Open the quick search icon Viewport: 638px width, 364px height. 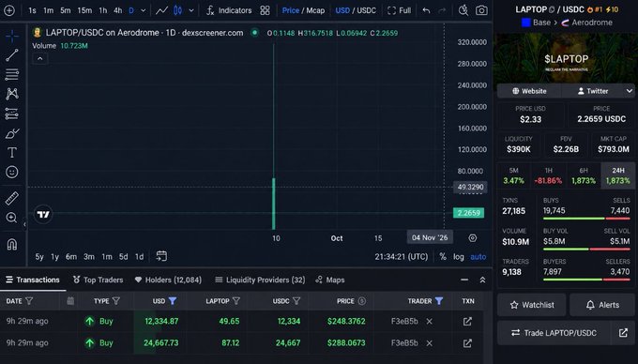(463, 10)
